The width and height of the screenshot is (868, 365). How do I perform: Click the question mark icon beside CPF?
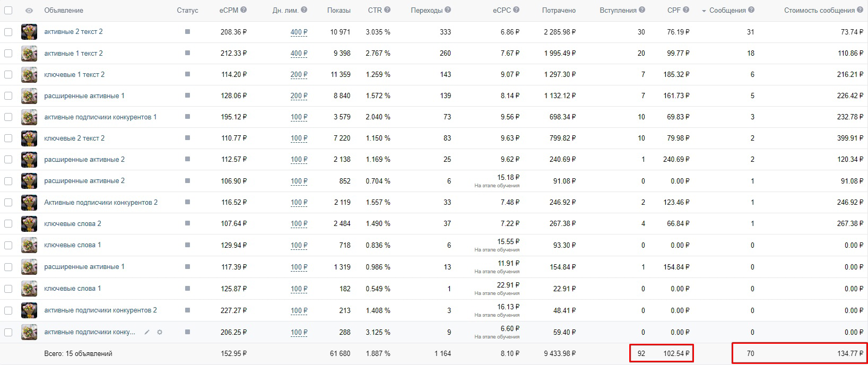[687, 10]
